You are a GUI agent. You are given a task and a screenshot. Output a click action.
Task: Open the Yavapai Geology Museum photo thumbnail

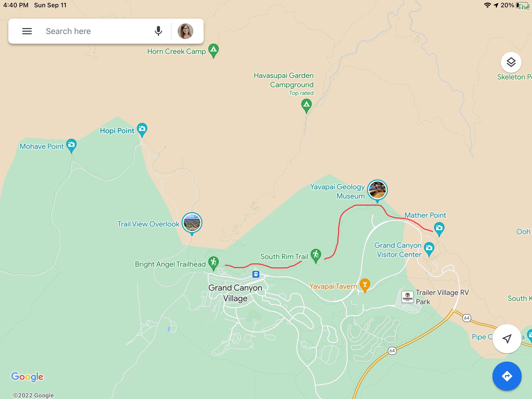coord(377,190)
